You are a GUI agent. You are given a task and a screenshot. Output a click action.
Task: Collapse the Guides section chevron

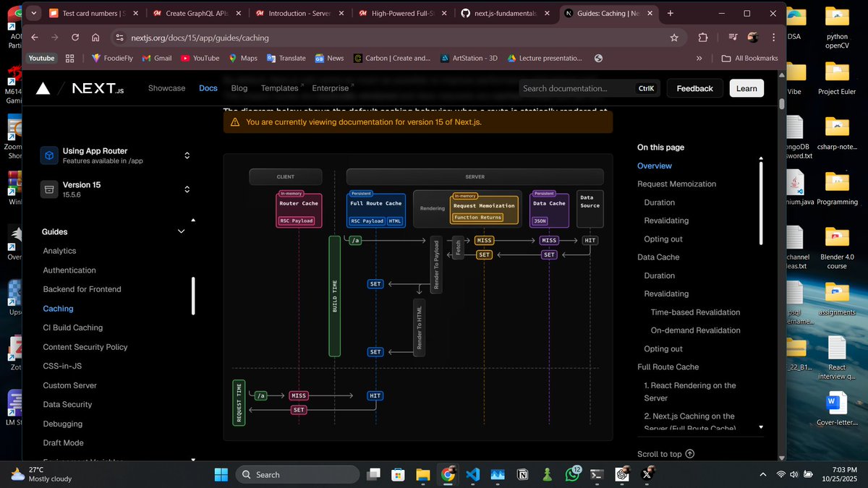point(181,231)
